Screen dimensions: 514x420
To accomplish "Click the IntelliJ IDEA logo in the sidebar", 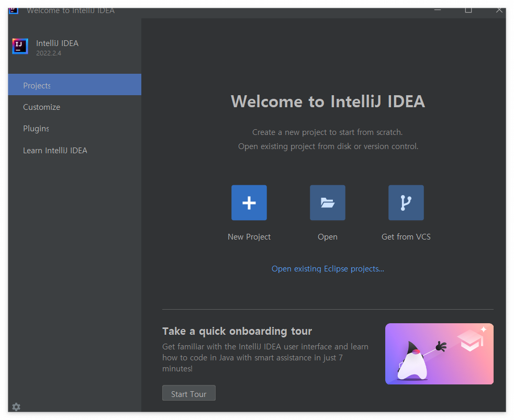I will (20, 46).
